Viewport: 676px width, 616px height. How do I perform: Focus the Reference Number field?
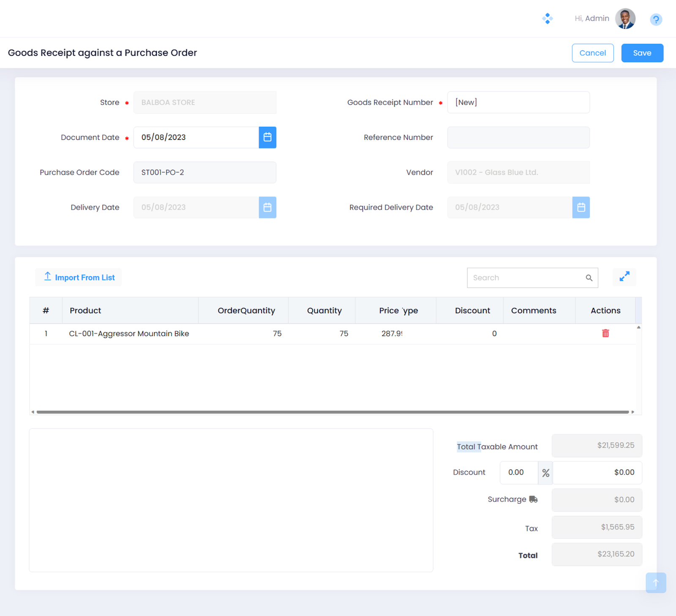[518, 138]
